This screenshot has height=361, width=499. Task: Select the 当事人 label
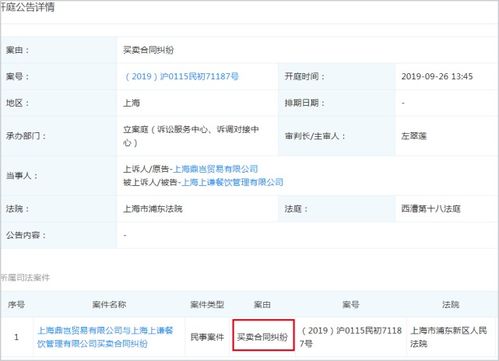(21, 176)
